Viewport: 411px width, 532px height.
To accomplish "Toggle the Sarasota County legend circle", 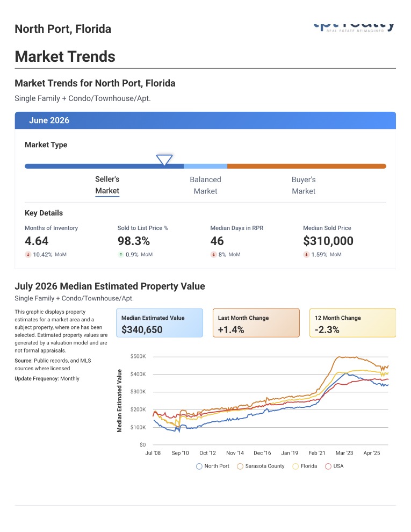I will [x=240, y=466].
